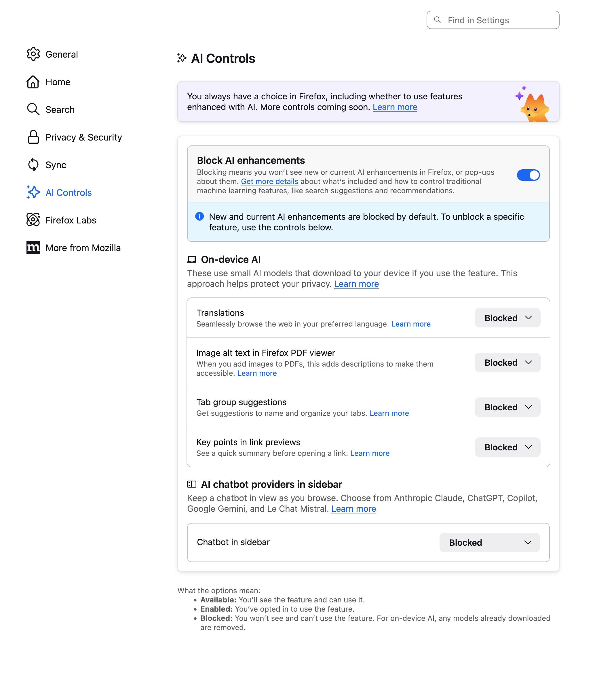Viewport: 616px width, 679px height.
Task: Open the Get more details link
Action: (x=269, y=181)
